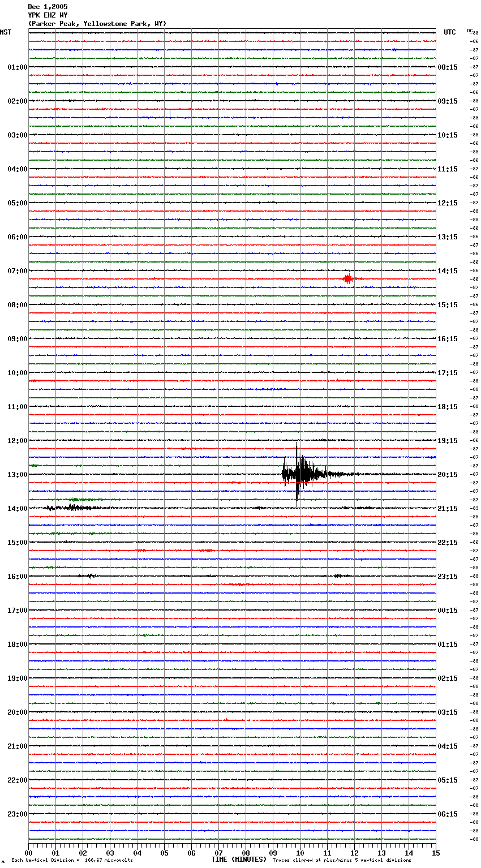Screen dimensions: 481x868
Task: Click the 20:15 UTC row label
Action: tap(448, 475)
